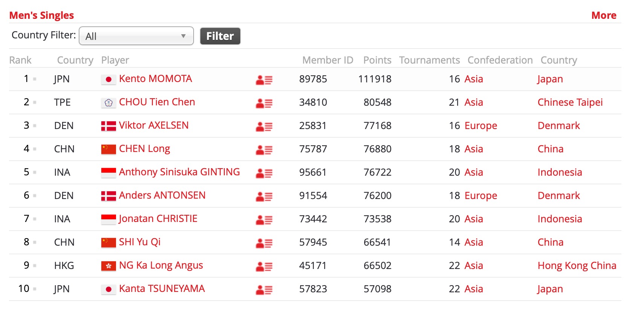
Task: Open Jonatan CHRISTIE's player page
Action: pos(158,219)
